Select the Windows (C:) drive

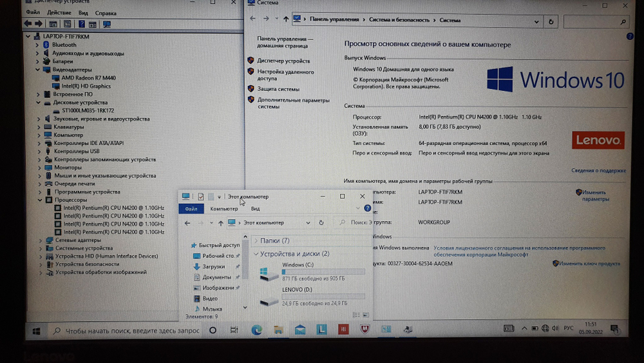coord(312,271)
